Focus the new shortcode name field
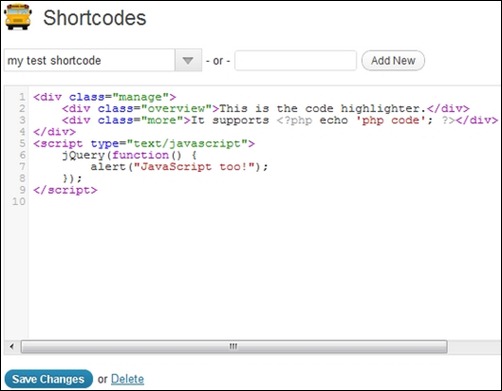 (x=295, y=60)
